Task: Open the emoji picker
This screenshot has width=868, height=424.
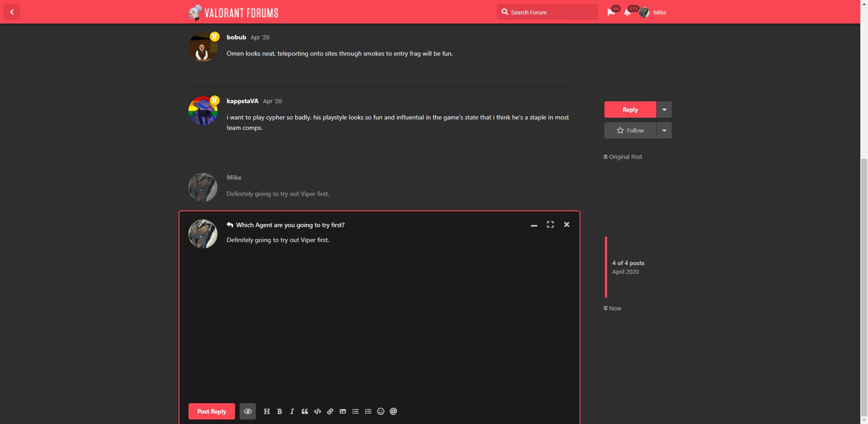Action: [381, 411]
